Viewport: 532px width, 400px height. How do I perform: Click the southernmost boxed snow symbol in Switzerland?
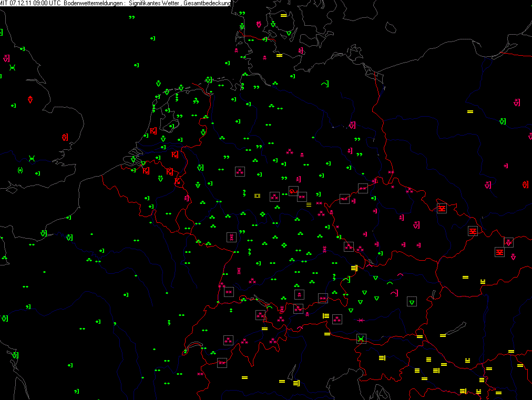coord(222,363)
